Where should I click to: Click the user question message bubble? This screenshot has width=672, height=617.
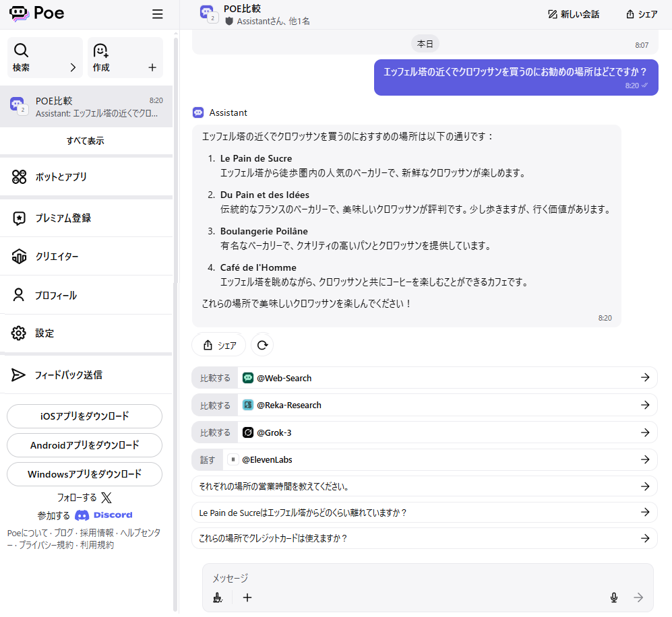[x=516, y=77]
